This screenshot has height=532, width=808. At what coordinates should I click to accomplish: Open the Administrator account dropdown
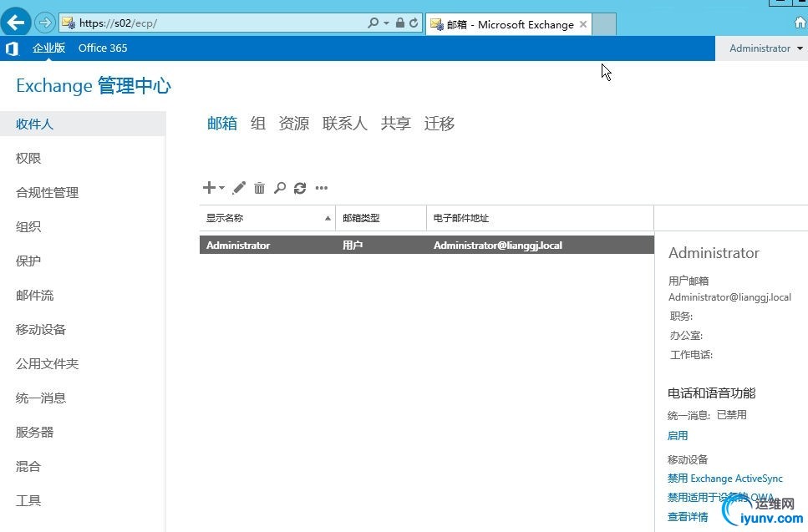pyautogui.click(x=765, y=48)
